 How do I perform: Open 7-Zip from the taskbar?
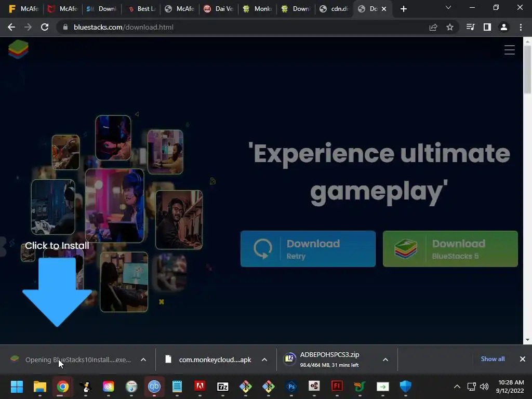[223, 387]
